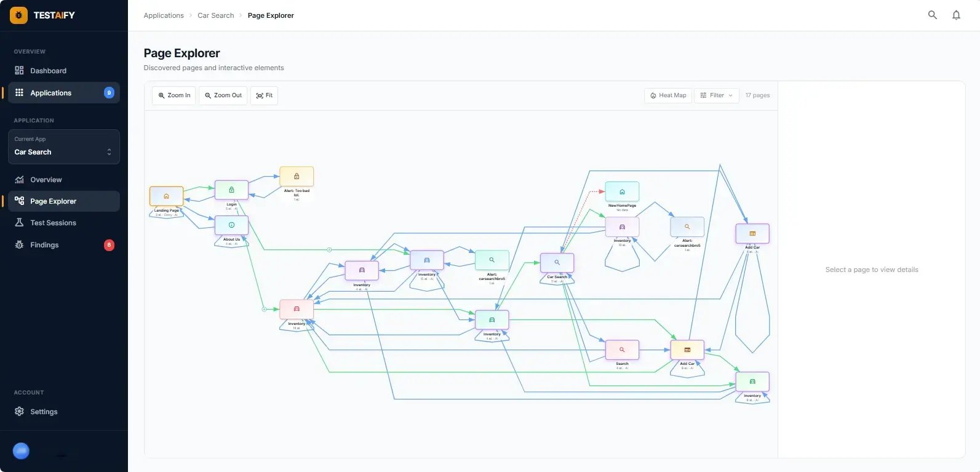Open Settings in sidebar
Screen dimensions: 980x472
(64, 412)
